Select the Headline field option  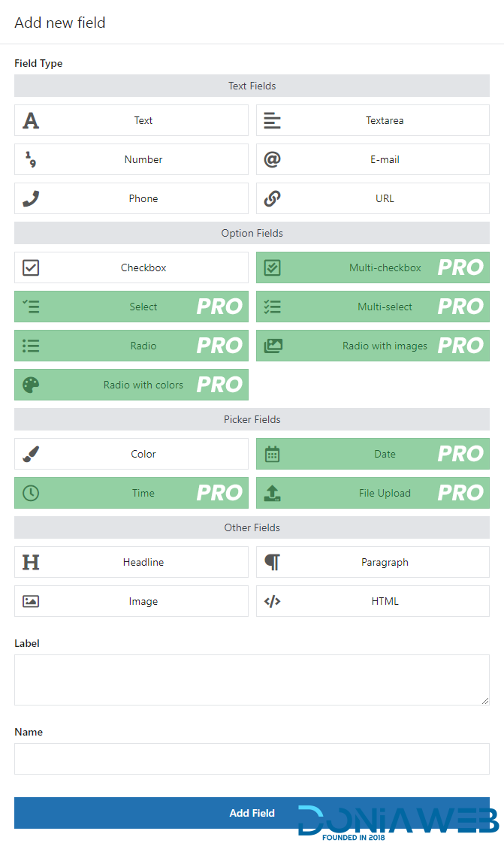[x=131, y=562]
